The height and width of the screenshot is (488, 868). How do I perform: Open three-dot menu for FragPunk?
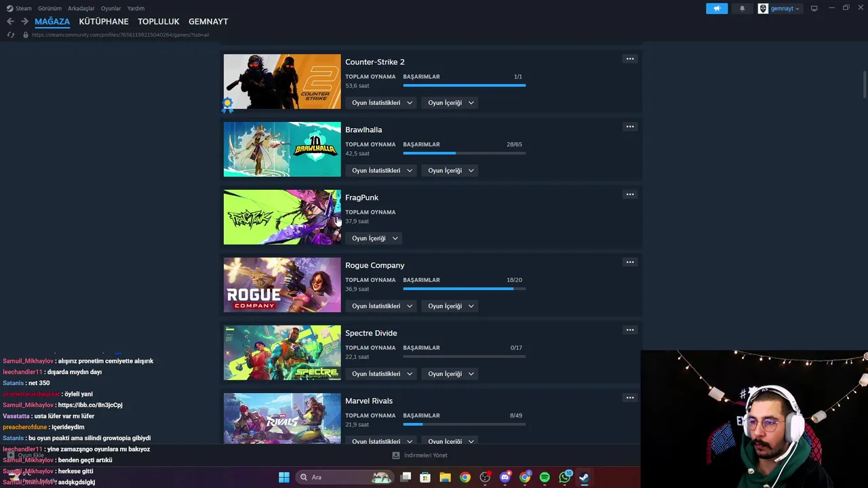[x=630, y=195]
